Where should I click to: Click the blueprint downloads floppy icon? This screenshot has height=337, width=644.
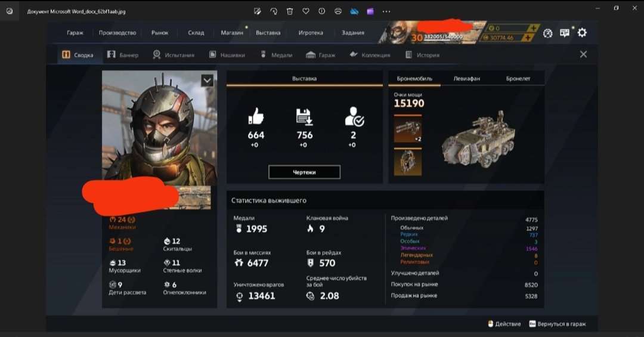tap(304, 117)
